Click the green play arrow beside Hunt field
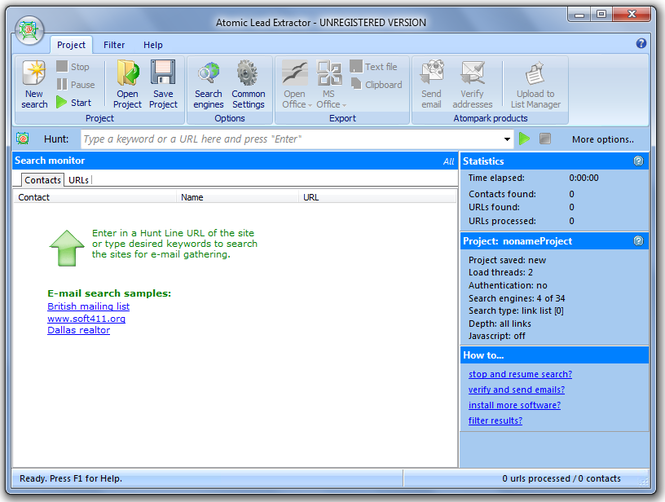This screenshot has height=502, width=665. 525,139
